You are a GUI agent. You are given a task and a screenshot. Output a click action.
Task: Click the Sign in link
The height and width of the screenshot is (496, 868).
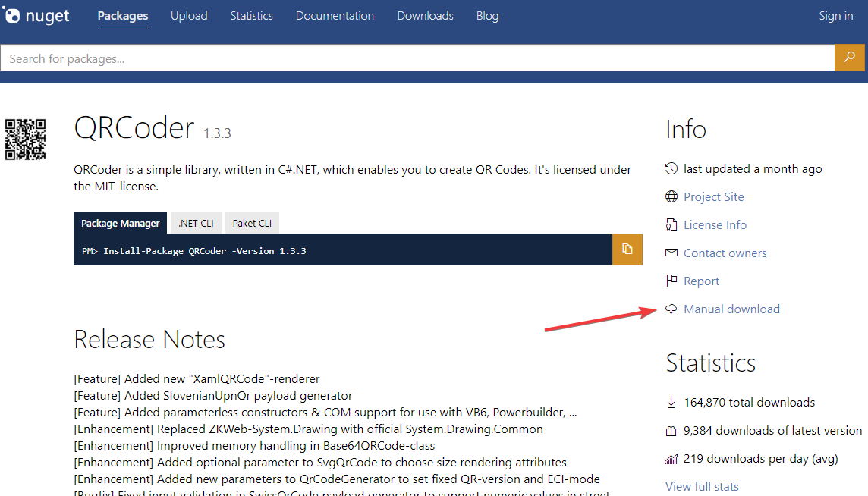coord(835,16)
